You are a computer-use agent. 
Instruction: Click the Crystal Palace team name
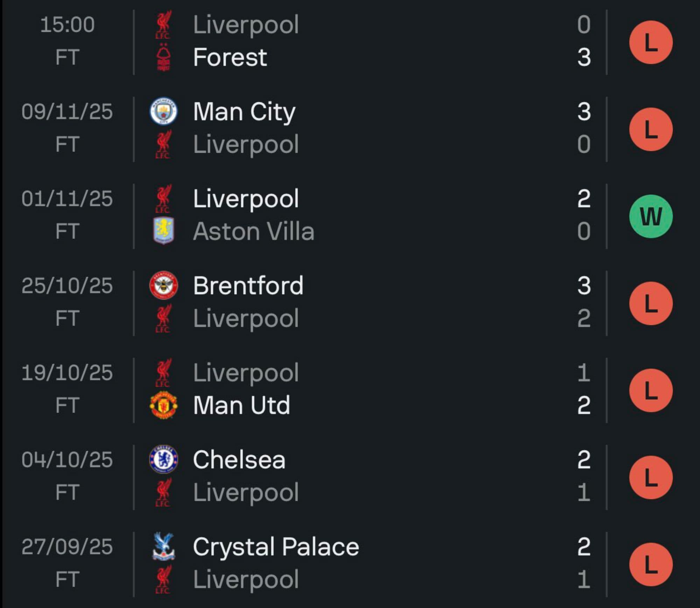point(276,547)
